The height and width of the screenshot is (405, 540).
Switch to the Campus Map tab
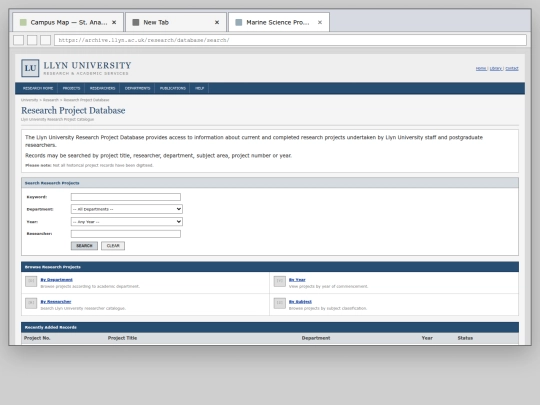[x=68, y=22]
